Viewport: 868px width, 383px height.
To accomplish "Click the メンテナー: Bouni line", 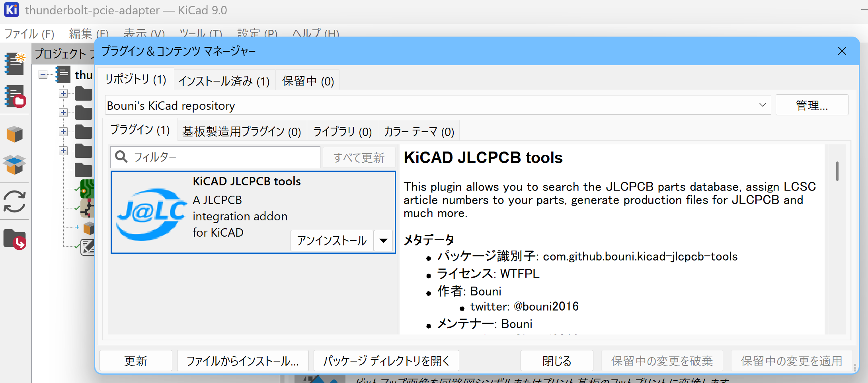I will (485, 324).
